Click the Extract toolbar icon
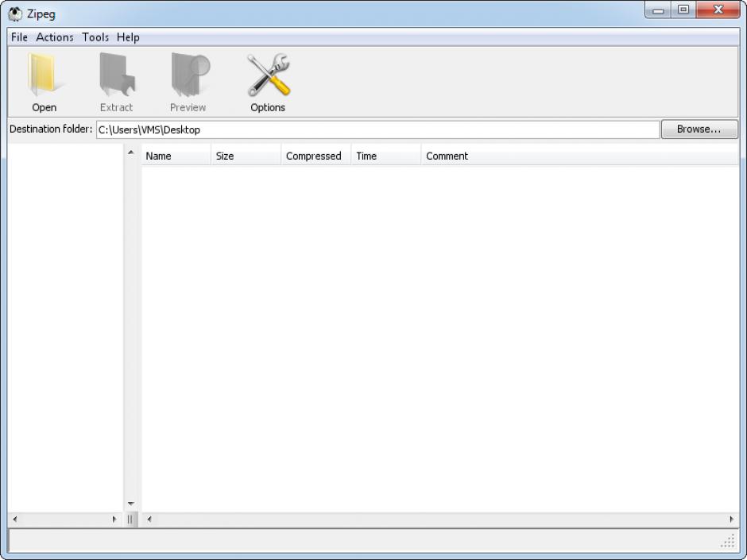747x560 pixels. coord(117,75)
